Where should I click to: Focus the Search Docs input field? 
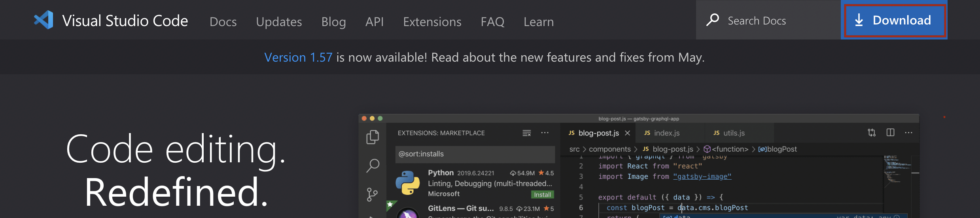click(768, 20)
